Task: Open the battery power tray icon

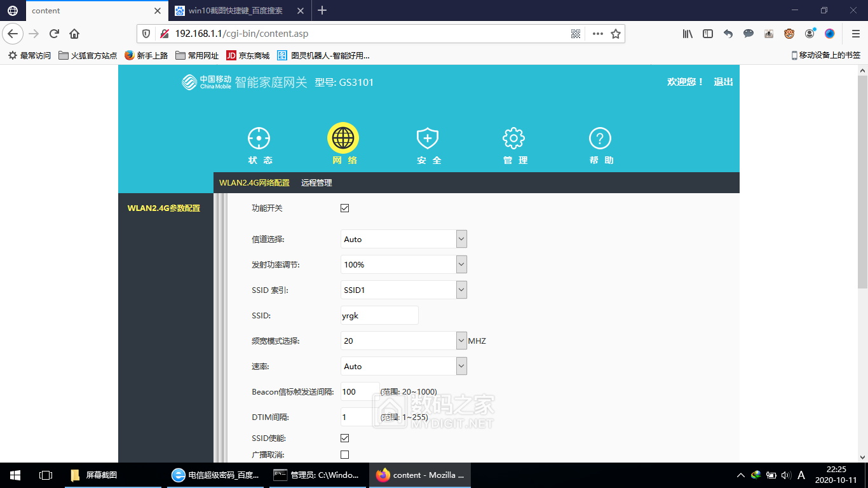Action: click(x=771, y=475)
